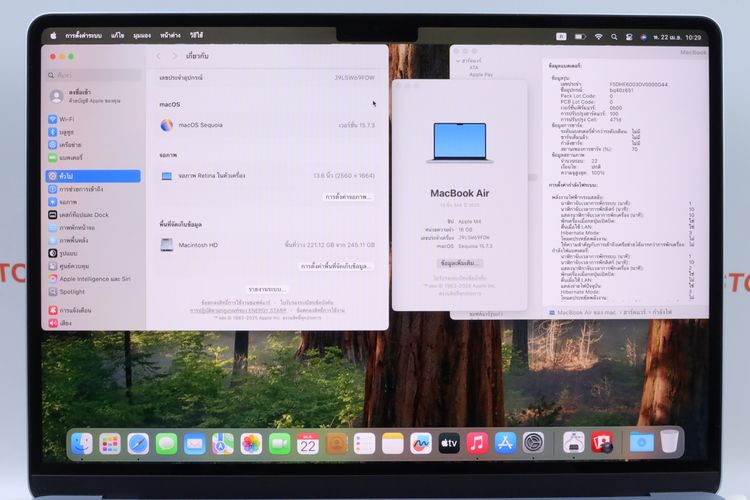Select the General item in sidebar
This screenshot has width=750, height=500.
click(93, 176)
